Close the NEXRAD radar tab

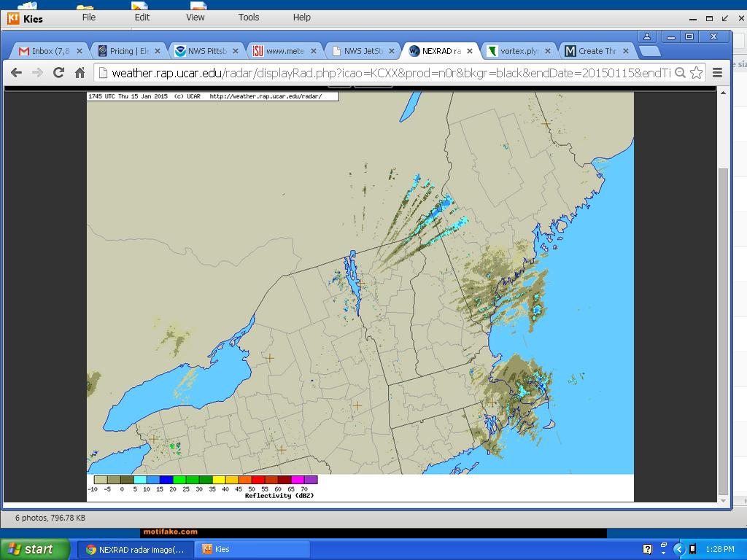(470, 51)
